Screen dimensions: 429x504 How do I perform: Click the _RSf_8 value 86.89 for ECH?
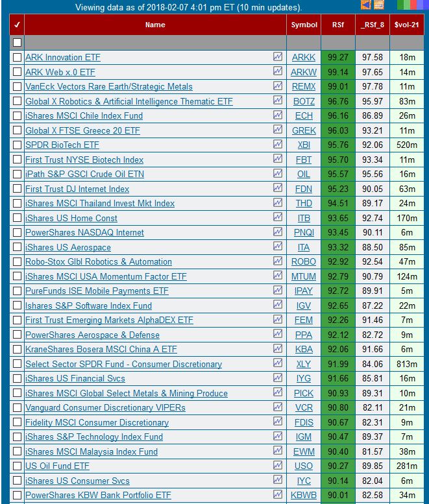point(373,115)
